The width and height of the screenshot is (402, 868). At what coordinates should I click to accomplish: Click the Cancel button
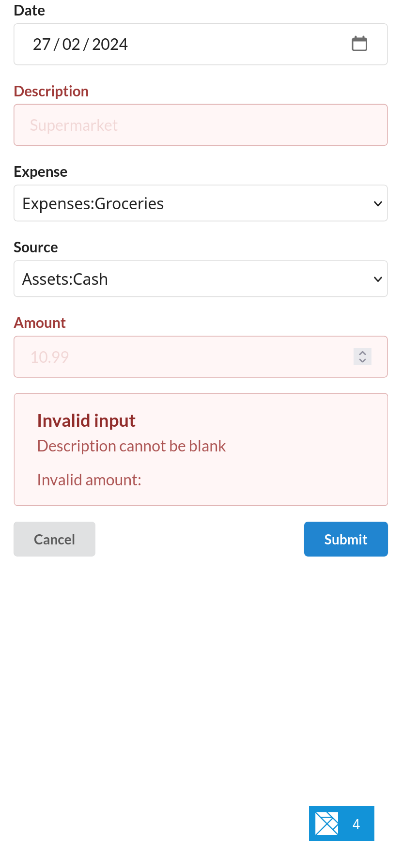tap(54, 539)
